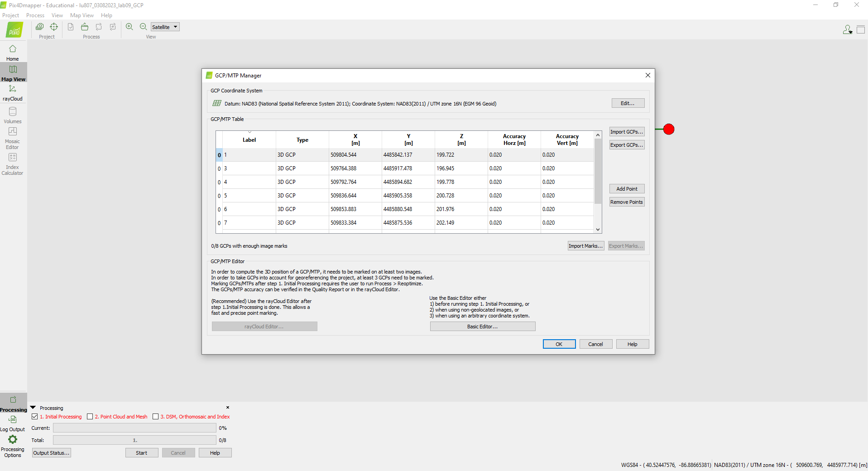Select the X value 509836.644 cell
The image size is (868, 471).
click(x=355, y=196)
